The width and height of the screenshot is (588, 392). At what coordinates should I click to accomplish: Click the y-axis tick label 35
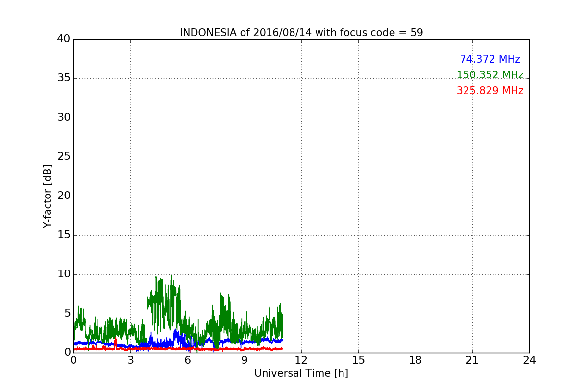click(64, 78)
